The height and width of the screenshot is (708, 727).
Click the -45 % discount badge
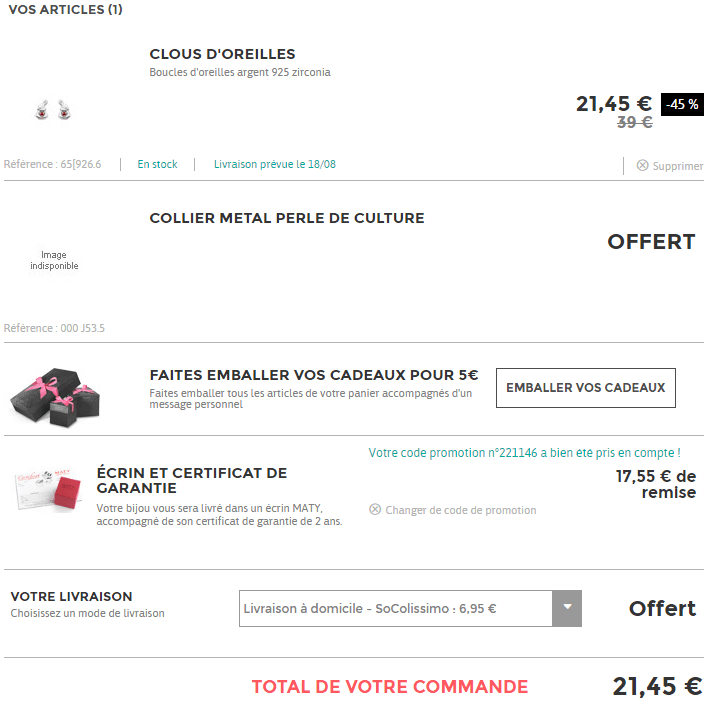click(x=682, y=104)
